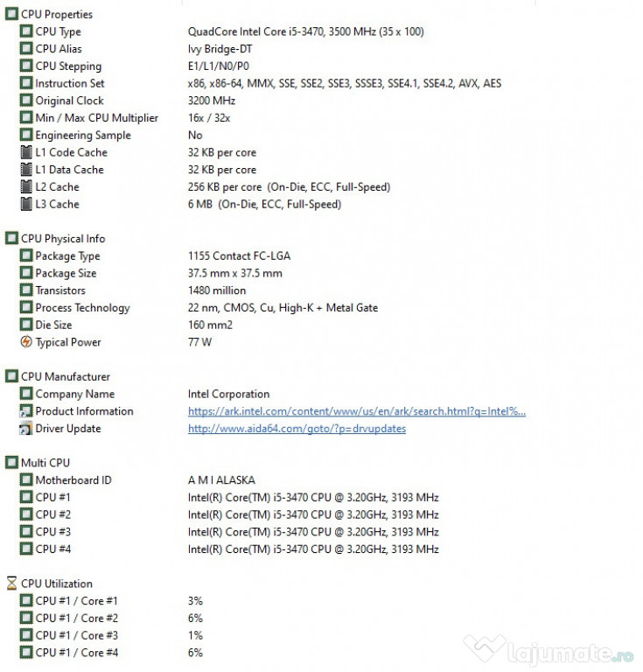Select the 3200 MHz original clock value
The height and width of the screenshot is (672, 643).
(x=211, y=101)
